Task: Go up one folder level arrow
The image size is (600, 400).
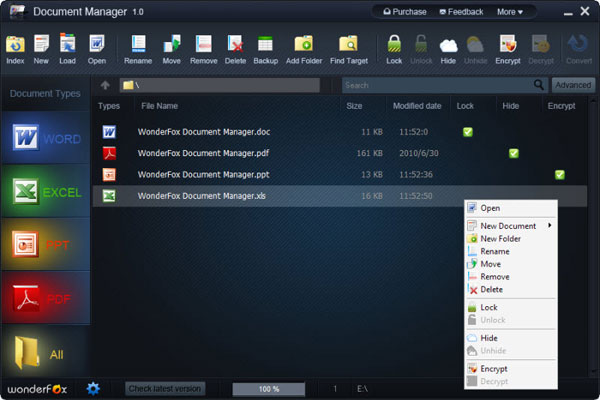Action: pyautogui.click(x=105, y=85)
